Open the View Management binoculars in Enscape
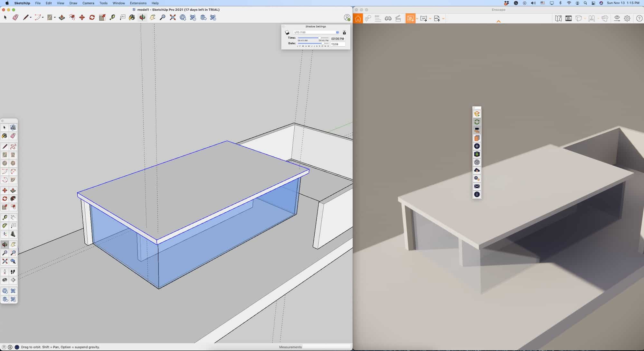 pyautogui.click(x=388, y=18)
